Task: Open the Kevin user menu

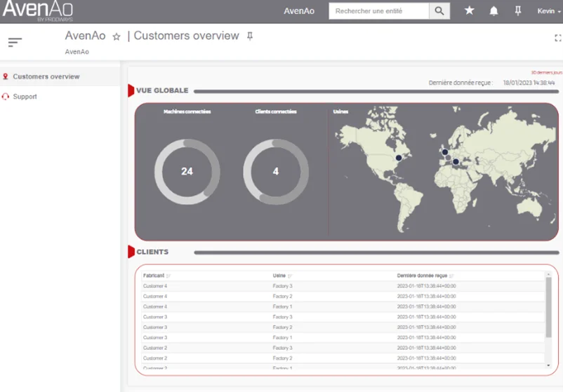Action: 549,11
